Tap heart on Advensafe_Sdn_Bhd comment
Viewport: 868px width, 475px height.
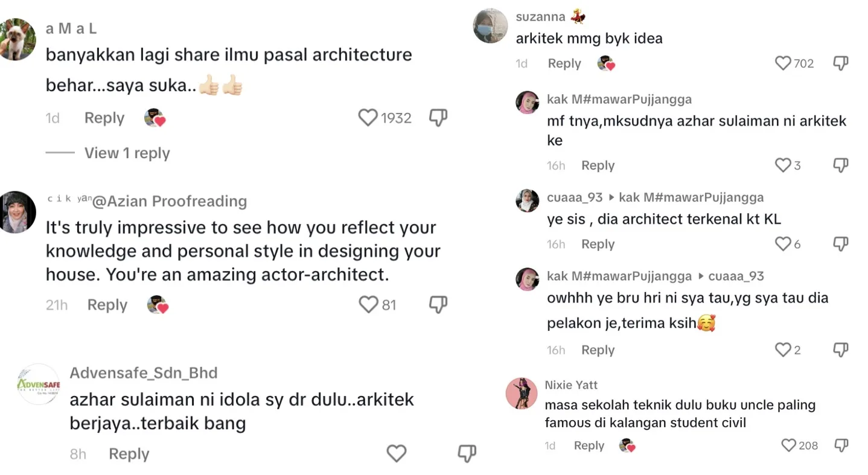click(396, 453)
